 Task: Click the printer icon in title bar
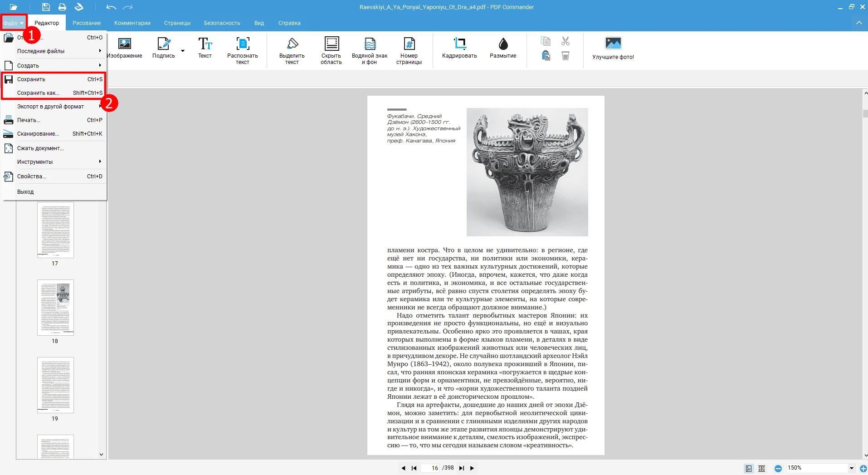pyautogui.click(x=62, y=7)
